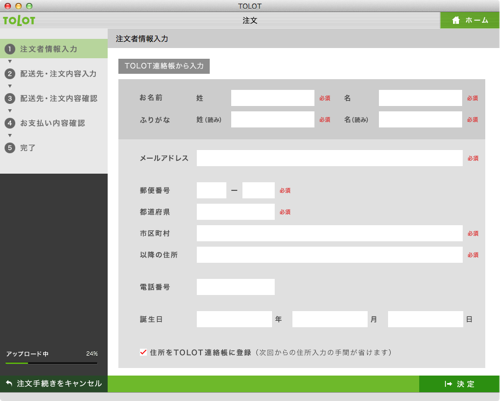Click the 誕生日 label
This screenshot has width=500, height=401.
point(151,319)
